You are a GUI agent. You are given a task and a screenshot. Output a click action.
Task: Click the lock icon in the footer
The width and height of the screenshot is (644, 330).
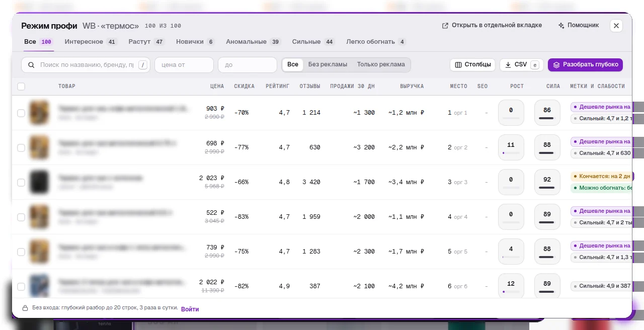coord(25,308)
